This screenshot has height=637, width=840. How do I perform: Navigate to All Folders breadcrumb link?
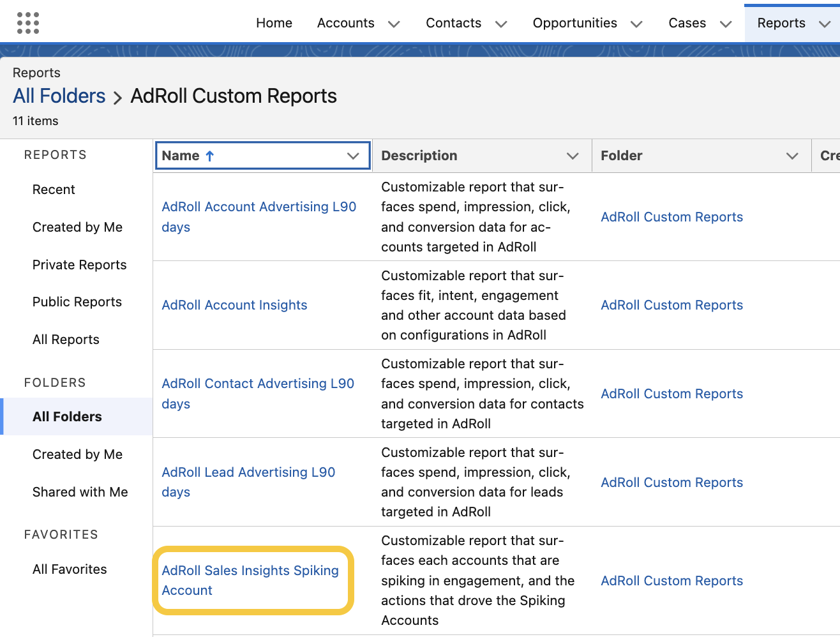click(x=59, y=96)
